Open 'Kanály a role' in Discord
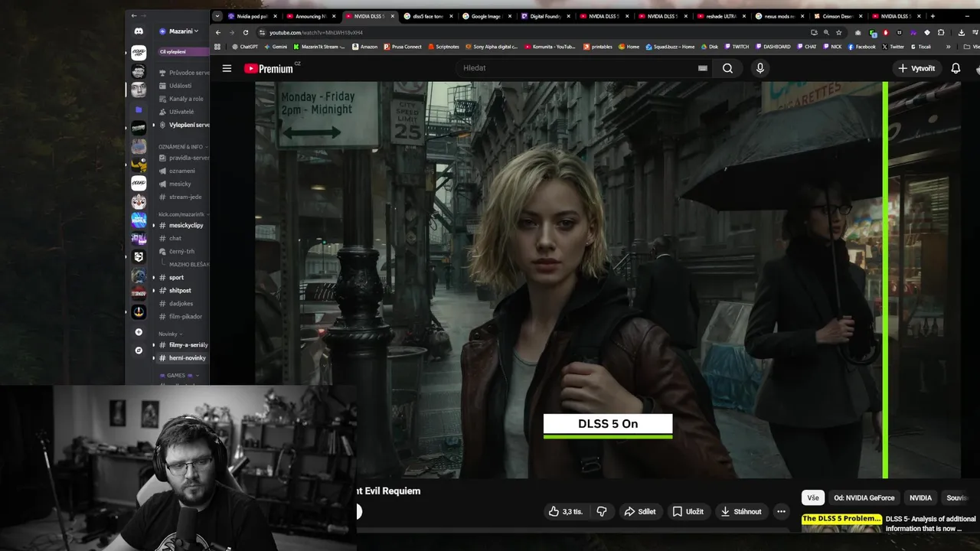The image size is (980, 551). (182, 99)
